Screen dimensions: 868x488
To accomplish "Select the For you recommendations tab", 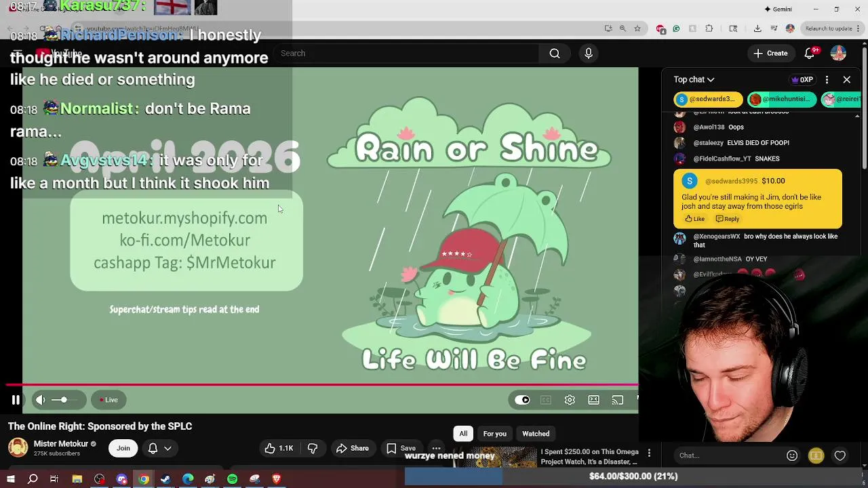I will [x=494, y=434].
